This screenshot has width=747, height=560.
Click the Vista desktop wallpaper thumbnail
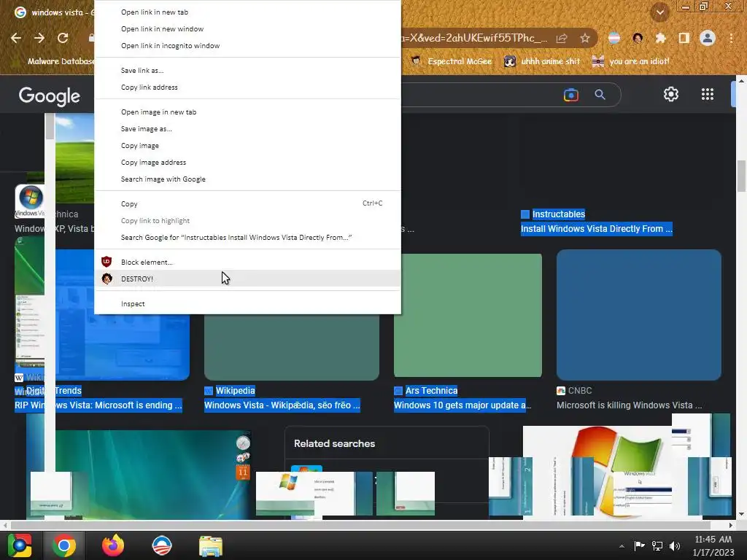point(152,474)
